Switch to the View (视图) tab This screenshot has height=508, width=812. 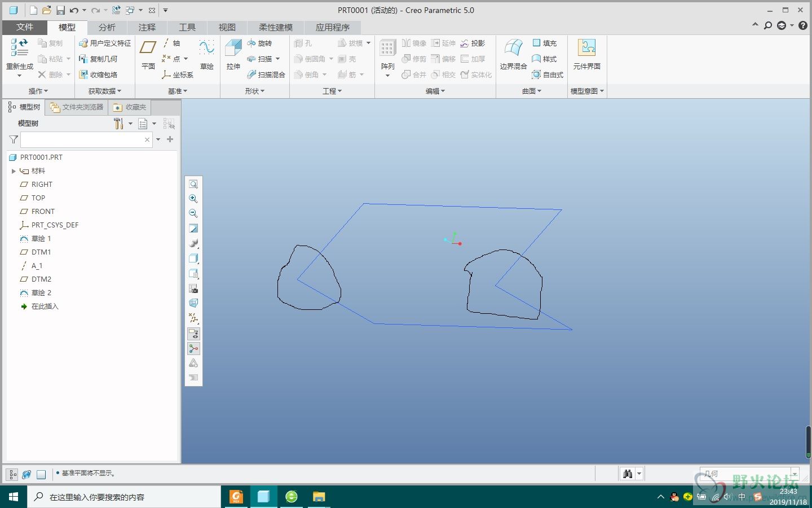pos(227,27)
